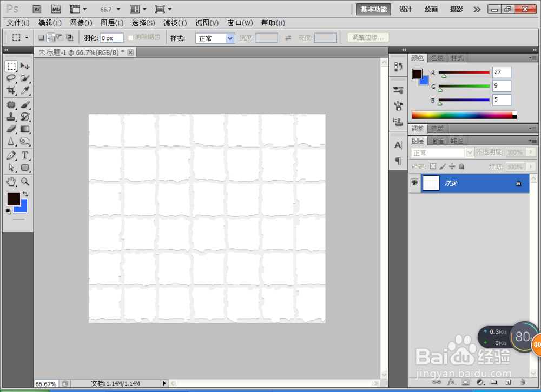Click the 基本功能 workspace button
Image resolution: width=541 pixels, height=392 pixels.
click(x=374, y=9)
